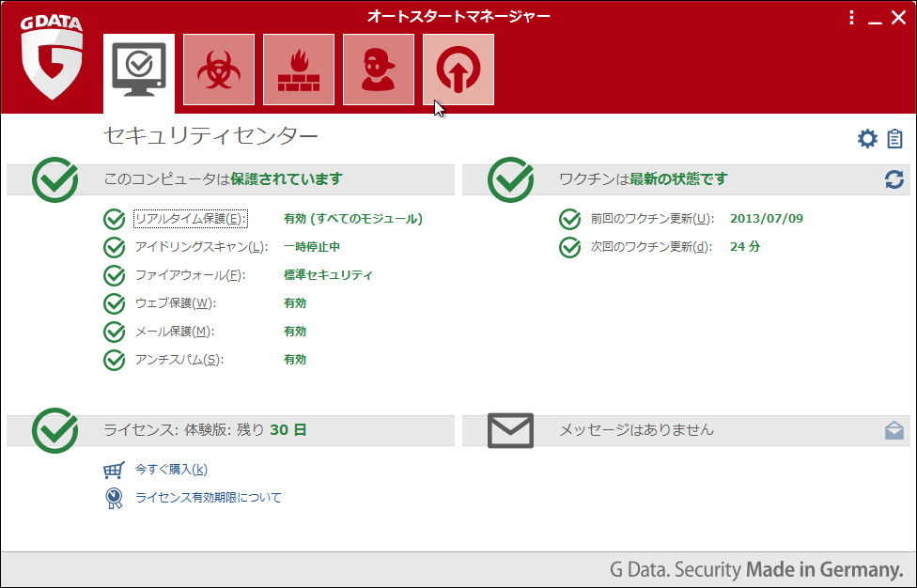
Task: Click the large check icon beside computer protected
Action: 55,179
